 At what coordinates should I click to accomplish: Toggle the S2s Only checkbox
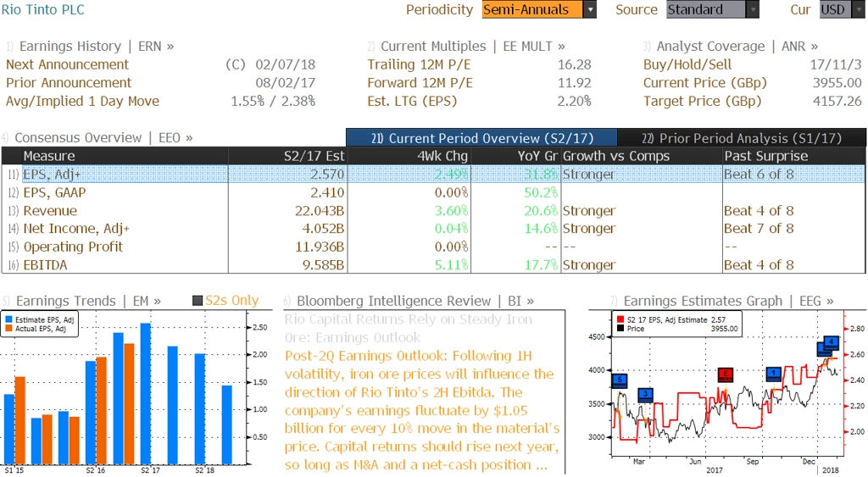(197, 301)
